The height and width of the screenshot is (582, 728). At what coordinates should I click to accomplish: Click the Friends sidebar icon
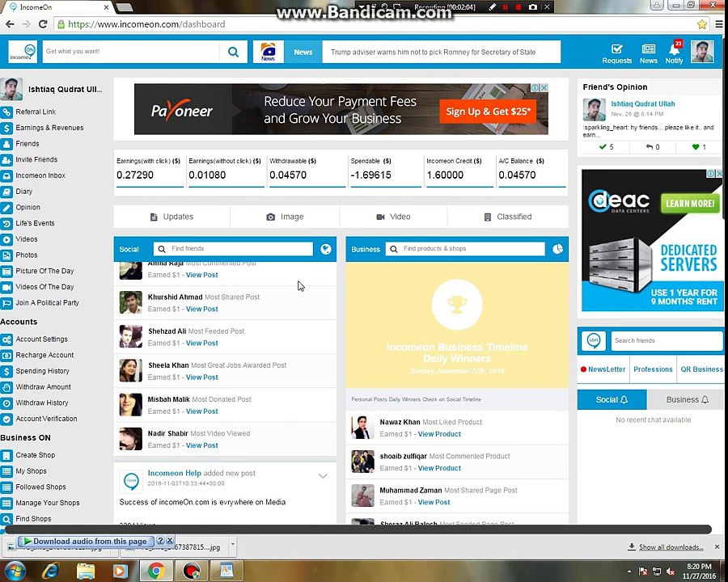pyautogui.click(x=6, y=144)
